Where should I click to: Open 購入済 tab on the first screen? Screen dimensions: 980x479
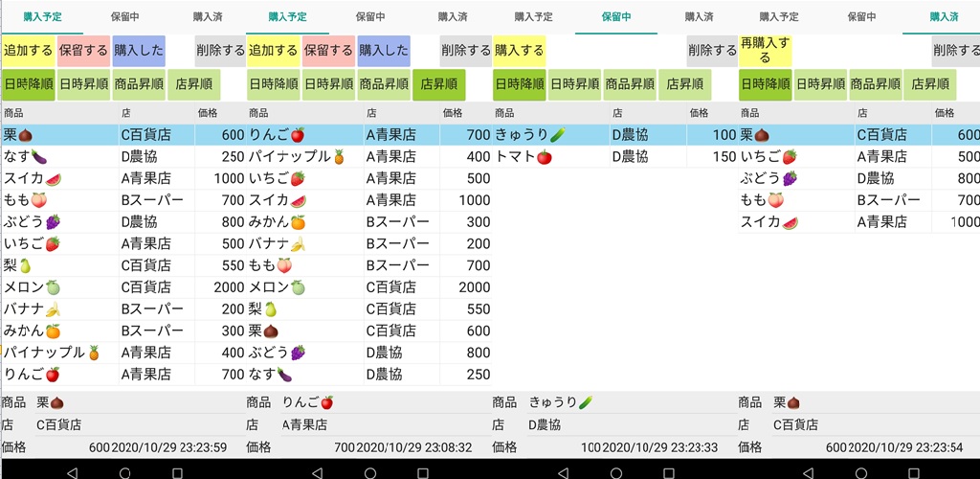coord(208,17)
